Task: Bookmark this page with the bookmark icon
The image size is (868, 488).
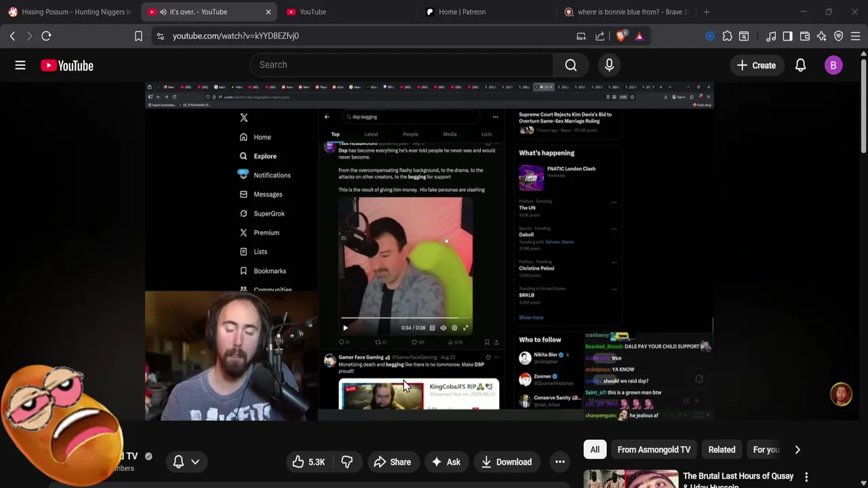Action: [138, 36]
